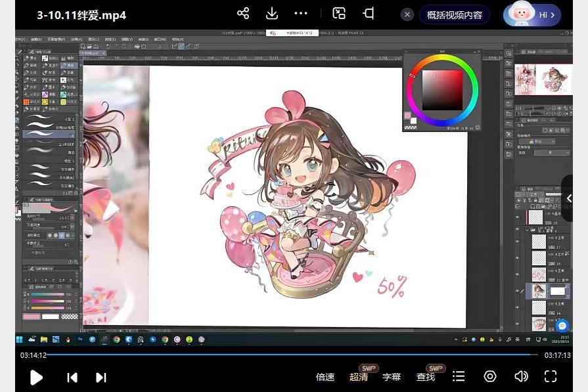Toggle the highlighted snap icon in command bar
This screenshot has height=392, width=588.
tap(181, 47)
